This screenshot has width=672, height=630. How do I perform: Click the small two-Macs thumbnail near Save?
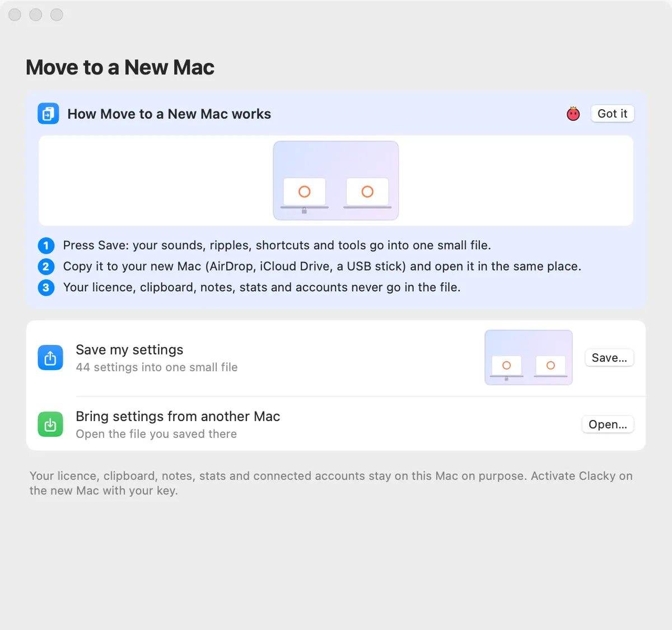[529, 357]
